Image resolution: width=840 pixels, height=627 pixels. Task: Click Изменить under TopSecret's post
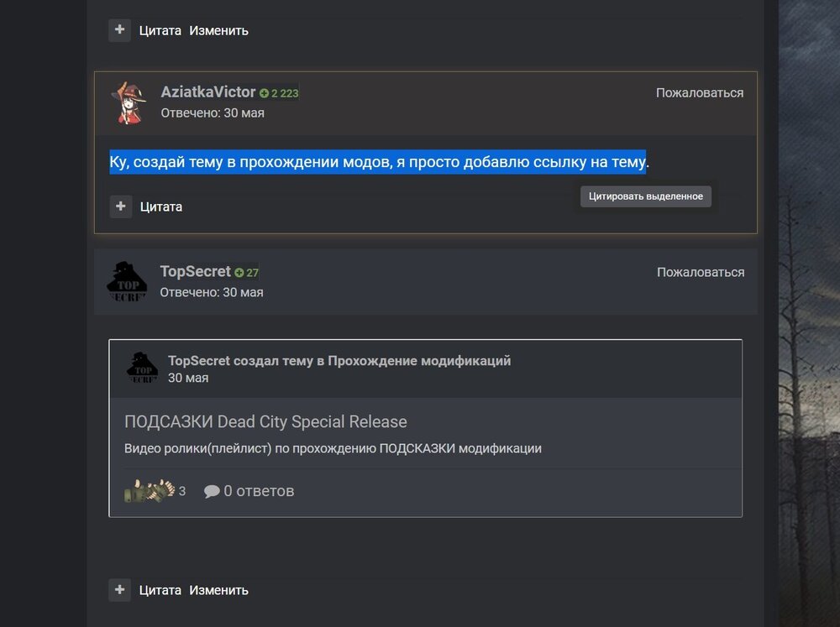pyautogui.click(x=218, y=590)
